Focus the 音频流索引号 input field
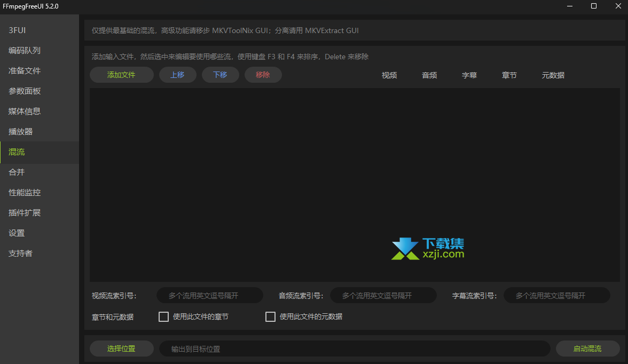Viewport: 628px width, 364px height. point(383,296)
